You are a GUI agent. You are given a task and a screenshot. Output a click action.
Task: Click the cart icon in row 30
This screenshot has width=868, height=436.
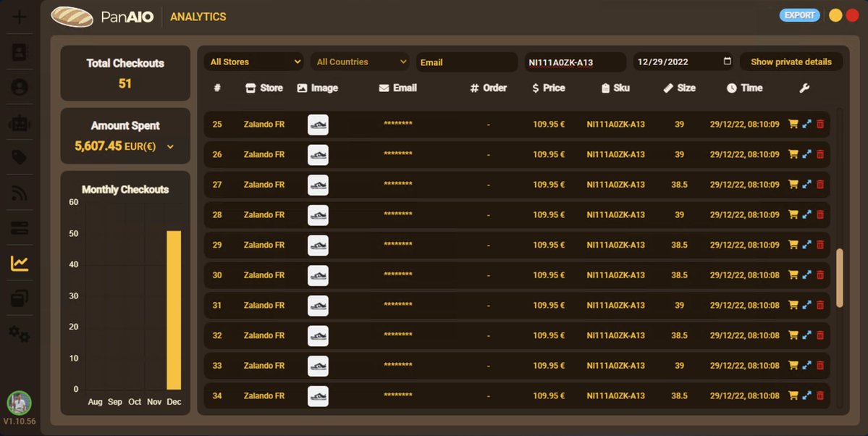click(x=793, y=274)
